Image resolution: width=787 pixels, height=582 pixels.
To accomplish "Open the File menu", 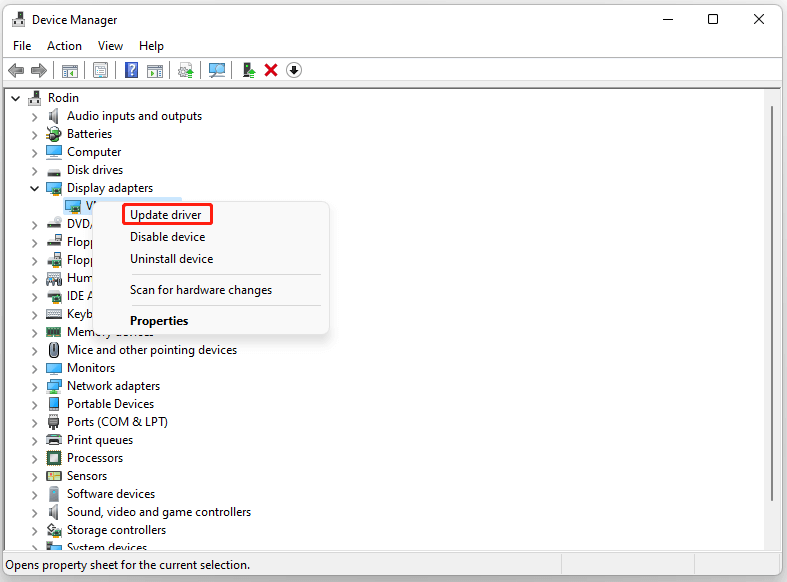I will (x=22, y=46).
